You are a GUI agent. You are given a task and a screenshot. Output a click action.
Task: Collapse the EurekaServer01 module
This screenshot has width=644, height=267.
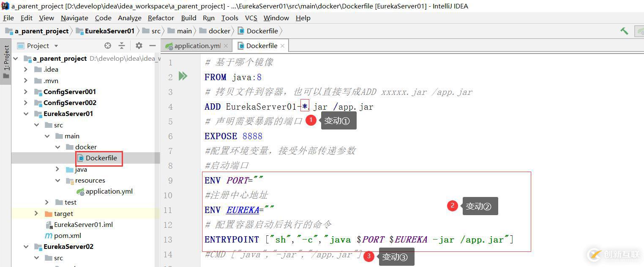coord(26,113)
